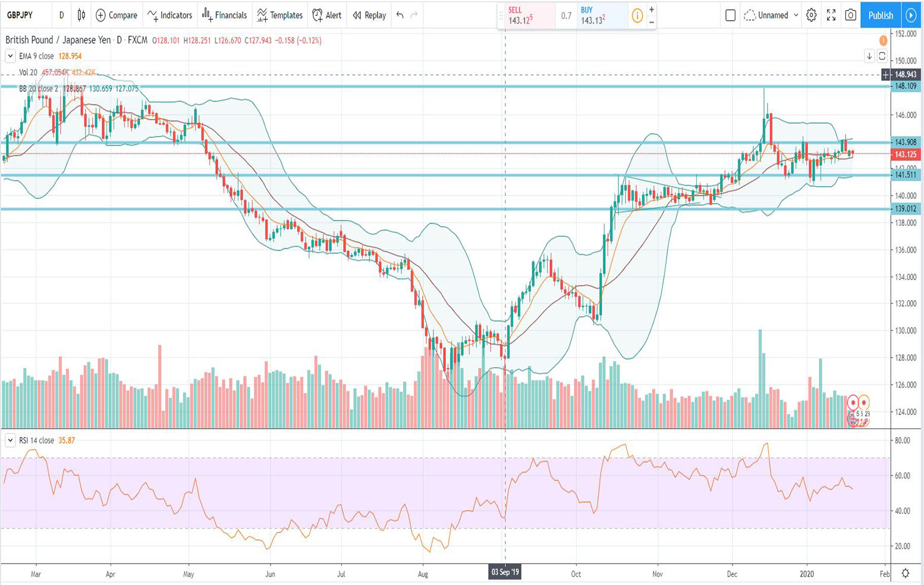
Task: Start bar Replay mode
Action: click(x=368, y=15)
